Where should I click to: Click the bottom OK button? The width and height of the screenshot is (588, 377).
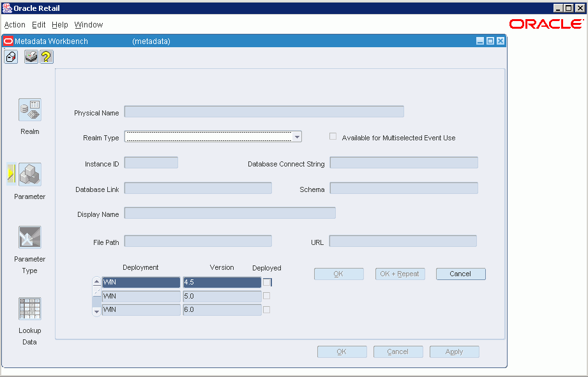(x=342, y=352)
